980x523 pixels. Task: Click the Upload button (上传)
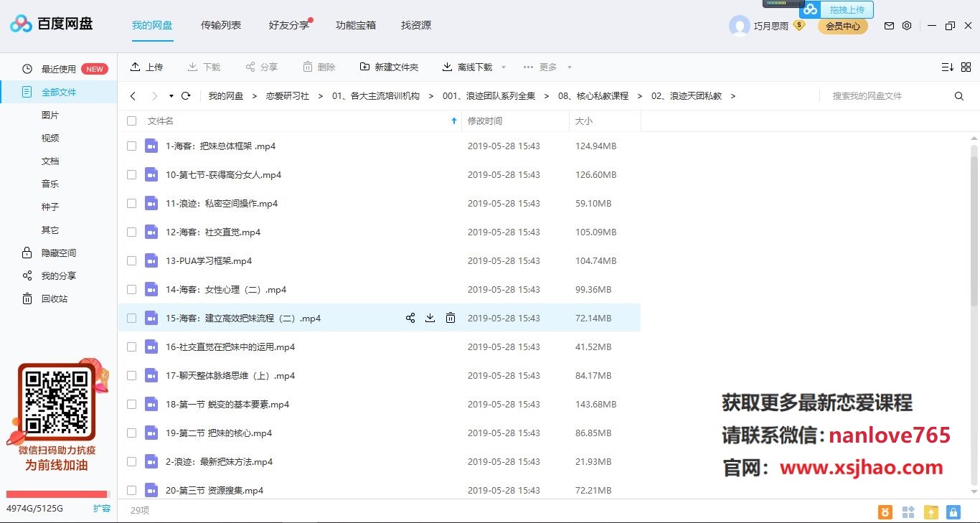click(146, 67)
